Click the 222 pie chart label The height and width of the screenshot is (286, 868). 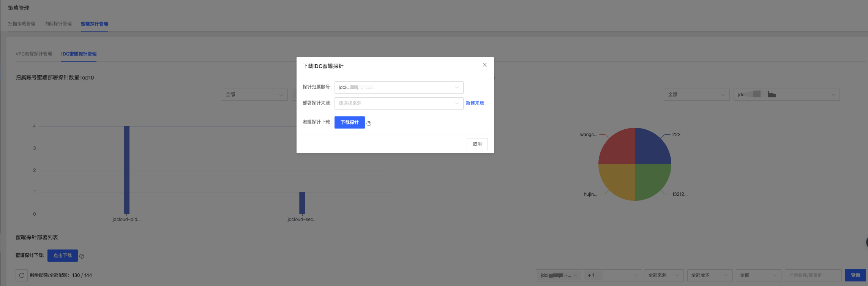676,135
